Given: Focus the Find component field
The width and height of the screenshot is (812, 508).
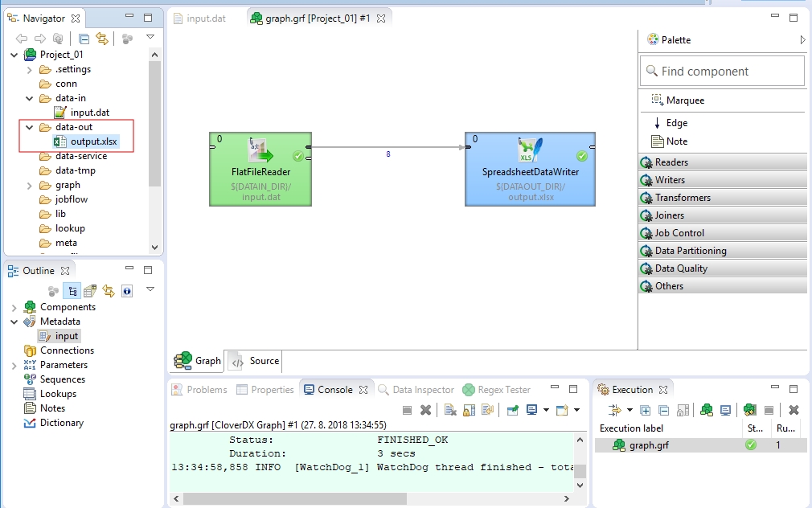Looking at the screenshot, I should (723, 72).
